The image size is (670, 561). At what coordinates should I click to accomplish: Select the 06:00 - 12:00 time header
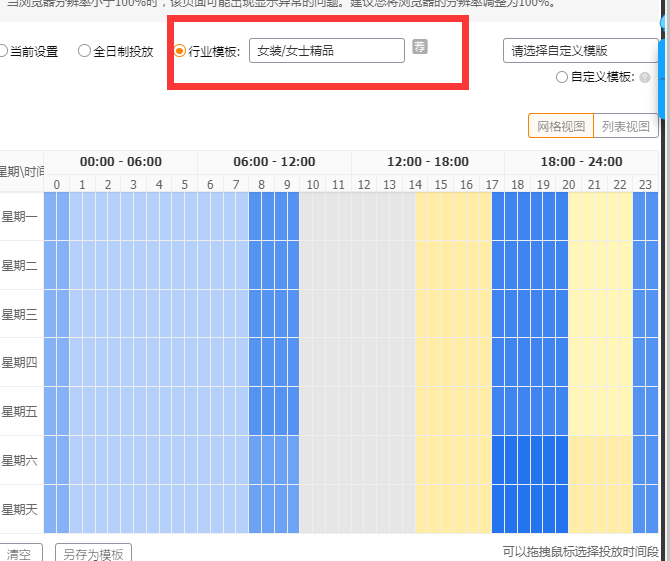274,162
